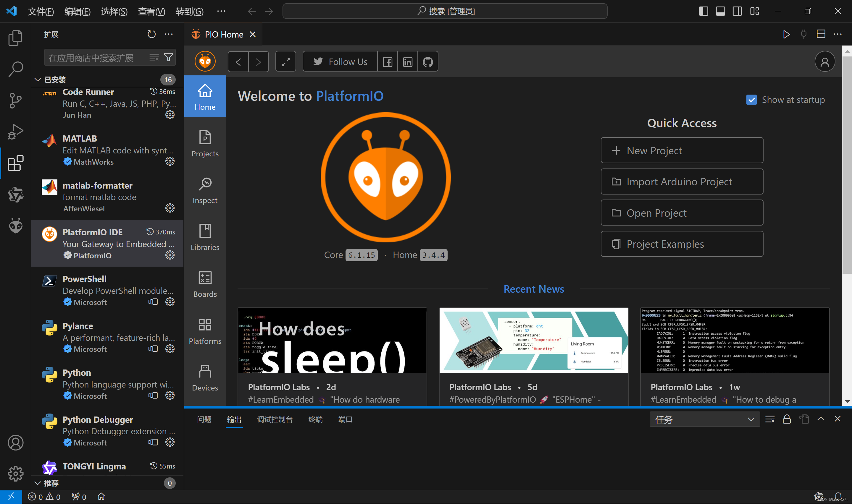
Task: Open Source Control view in activity bar
Action: [x=15, y=100]
